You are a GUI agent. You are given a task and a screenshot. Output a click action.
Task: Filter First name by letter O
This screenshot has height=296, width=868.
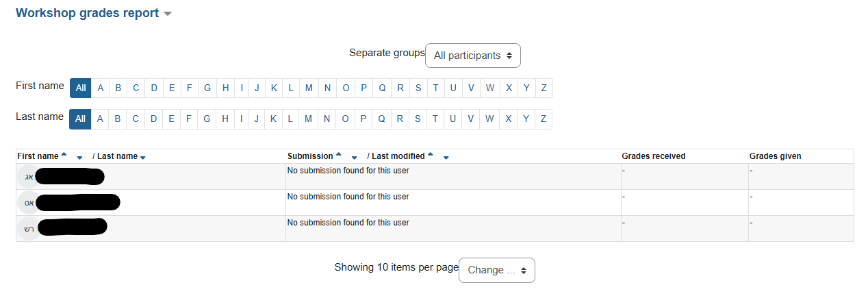pos(346,88)
